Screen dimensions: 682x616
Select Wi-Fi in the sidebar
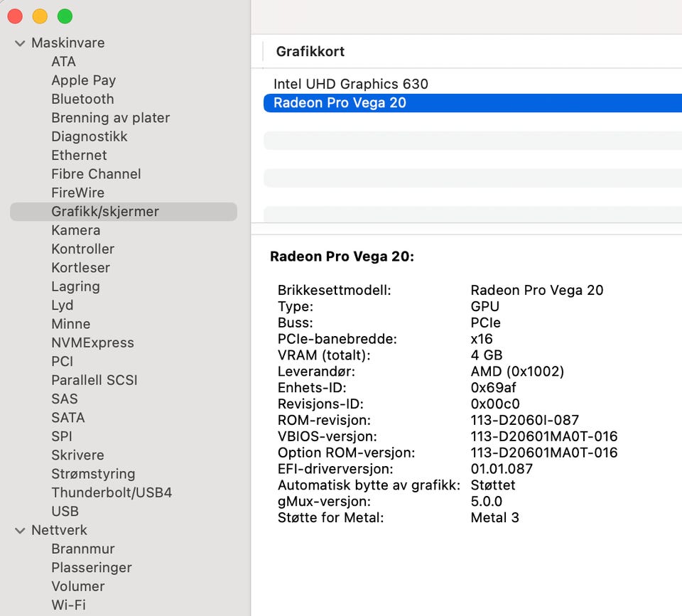click(68, 605)
